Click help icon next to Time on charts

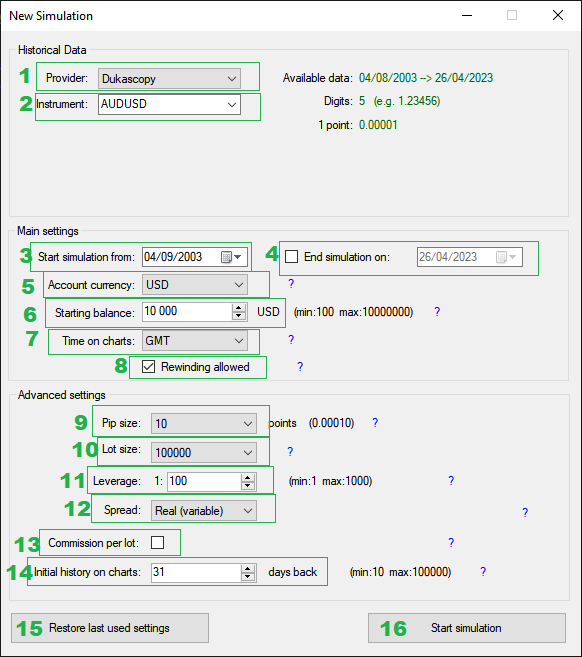[x=291, y=340]
